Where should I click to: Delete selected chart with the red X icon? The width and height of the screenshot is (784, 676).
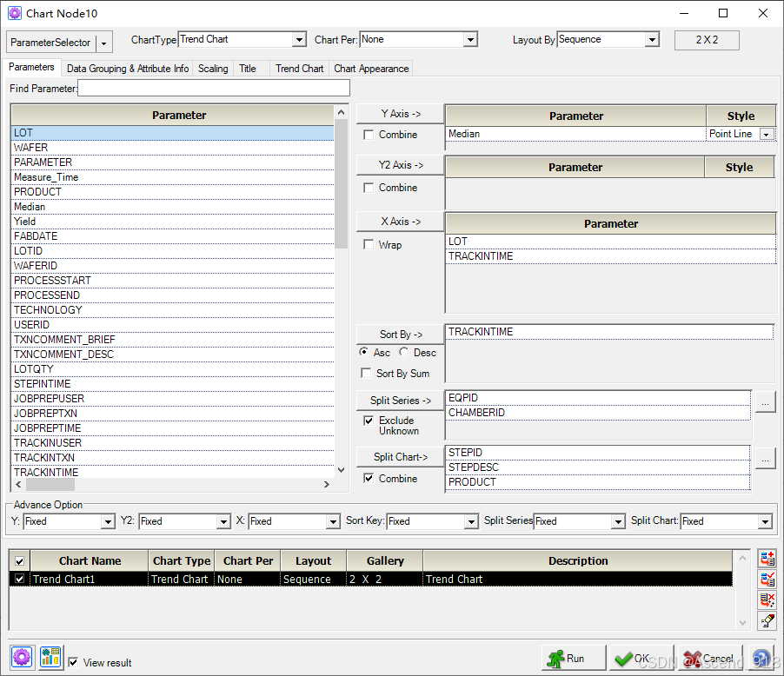pyautogui.click(x=767, y=600)
